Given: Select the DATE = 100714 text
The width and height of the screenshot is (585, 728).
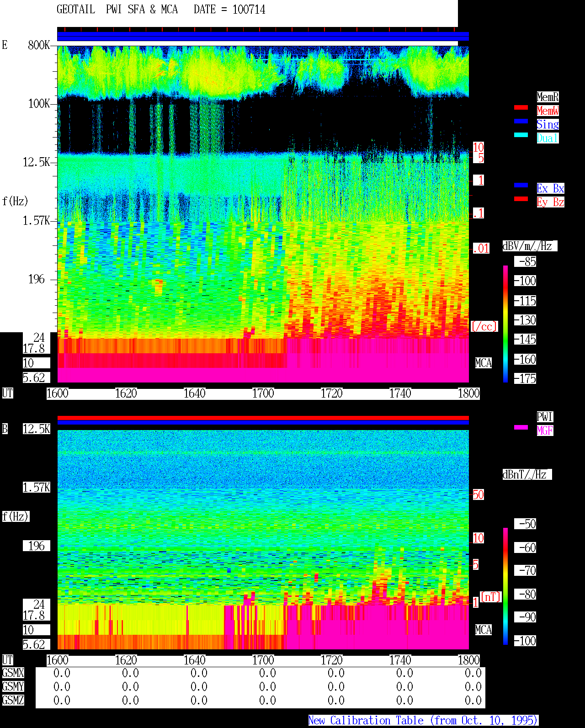Looking at the screenshot, I should tap(229, 10).
